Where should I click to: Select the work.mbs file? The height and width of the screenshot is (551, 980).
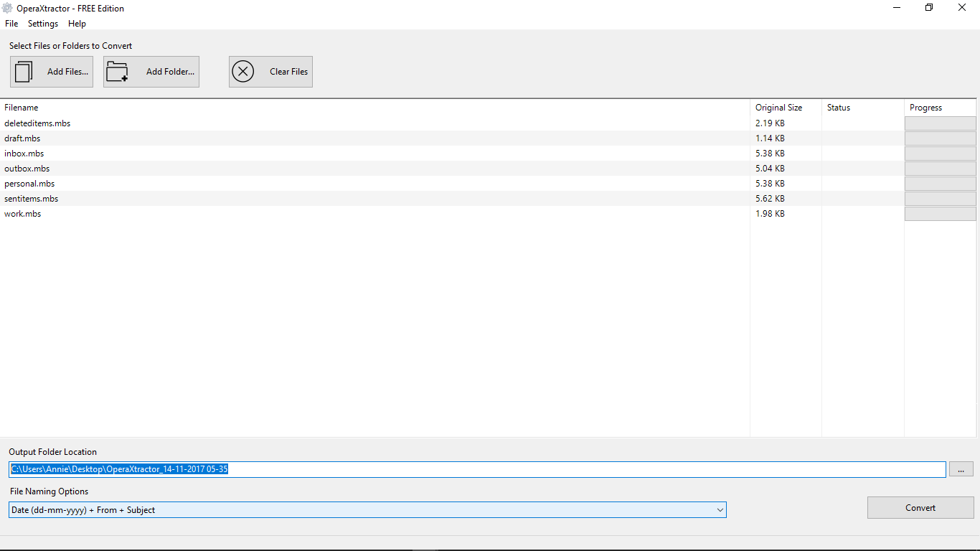coord(23,214)
